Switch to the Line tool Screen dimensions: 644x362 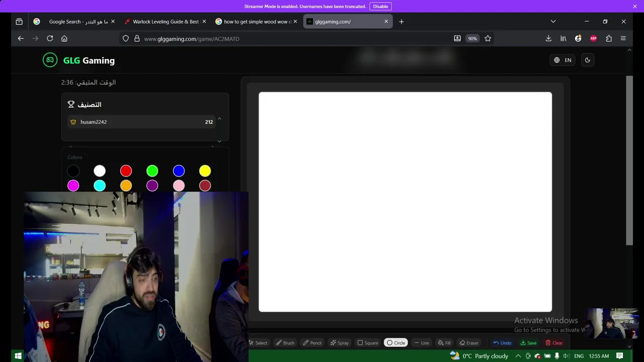point(422,343)
